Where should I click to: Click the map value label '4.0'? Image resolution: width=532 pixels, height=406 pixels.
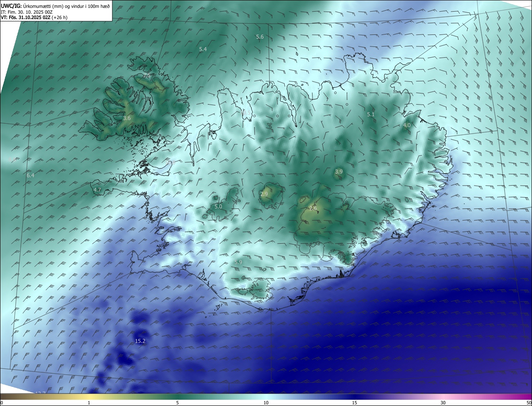point(407,125)
